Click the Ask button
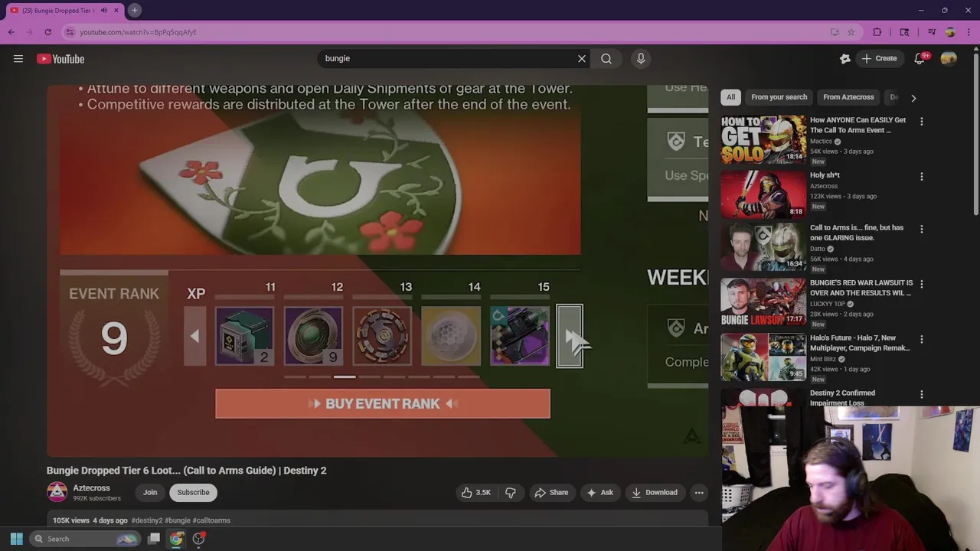This screenshot has width=980, height=551. [x=599, y=492]
